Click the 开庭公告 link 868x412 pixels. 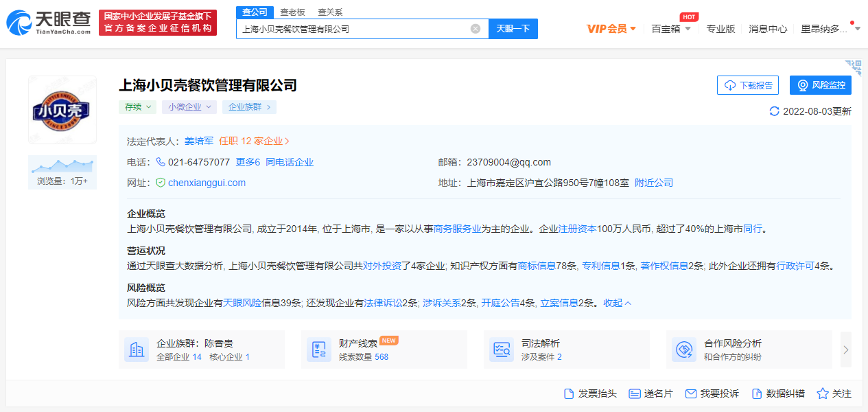click(500, 303)
